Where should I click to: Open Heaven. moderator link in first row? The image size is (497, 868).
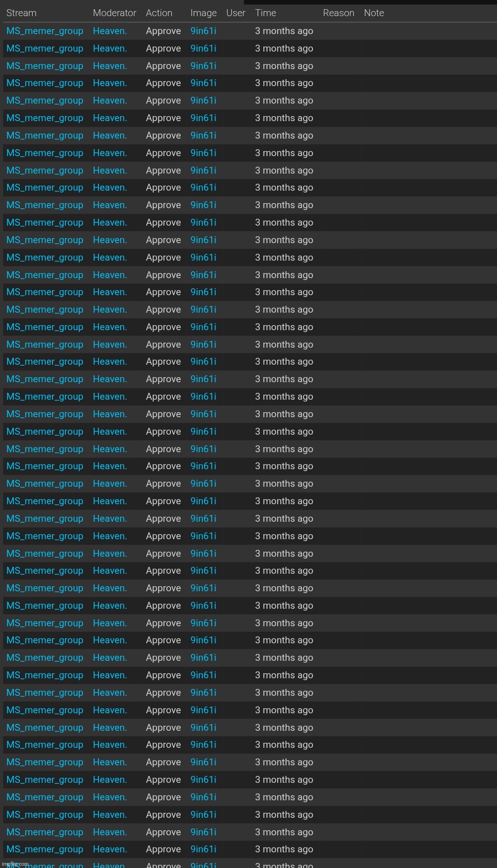coord(110,31)
